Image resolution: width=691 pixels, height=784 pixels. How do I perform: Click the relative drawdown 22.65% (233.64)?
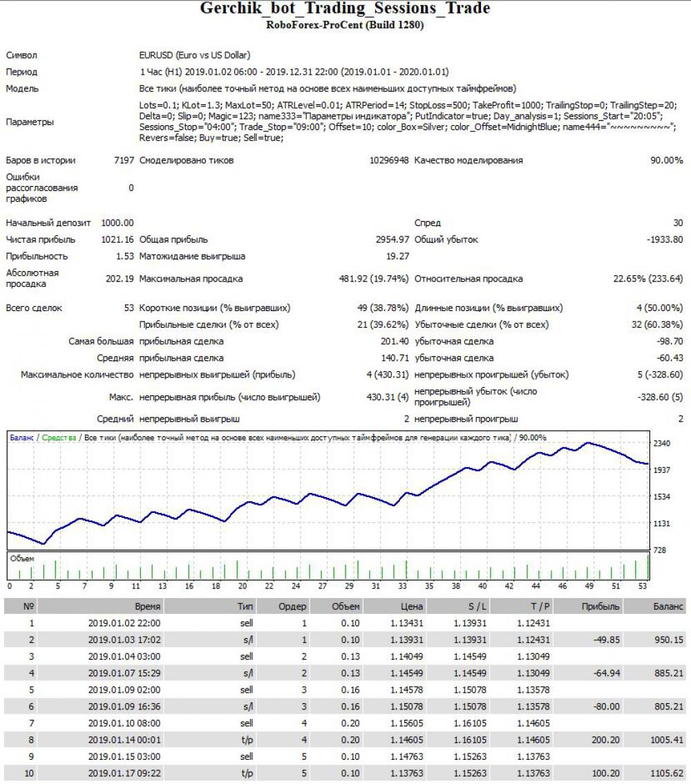pos(648,279)
